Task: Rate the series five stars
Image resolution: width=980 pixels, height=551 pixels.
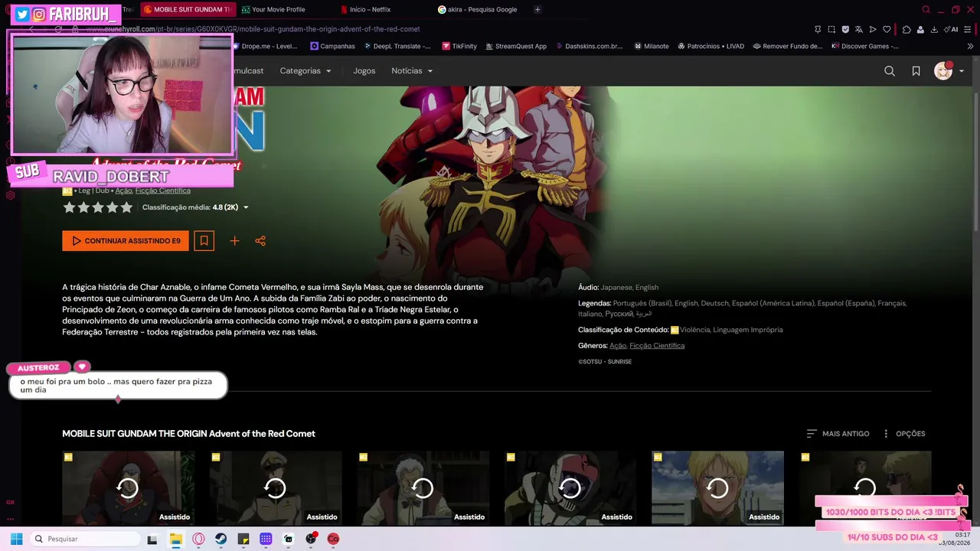Action: click(x=126, y=207)
